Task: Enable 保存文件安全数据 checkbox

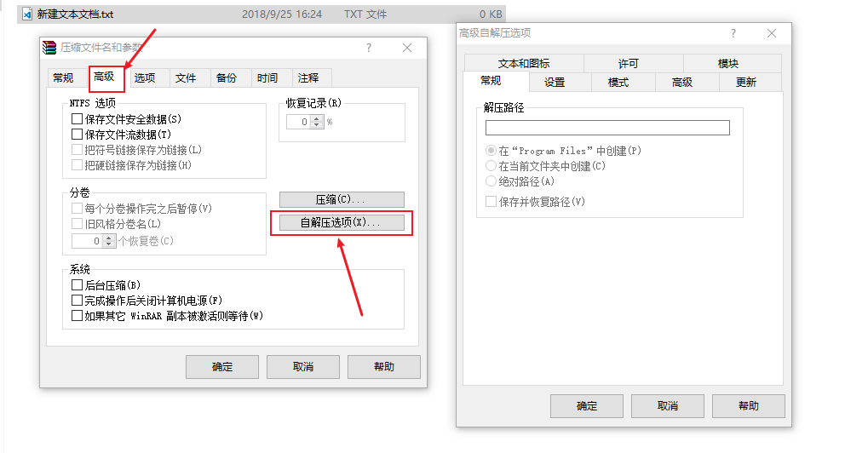Action: pos(78,119)
